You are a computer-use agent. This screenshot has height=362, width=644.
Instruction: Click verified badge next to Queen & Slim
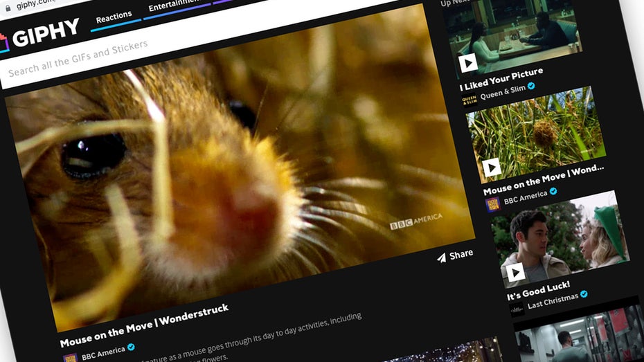pos(532,87)
